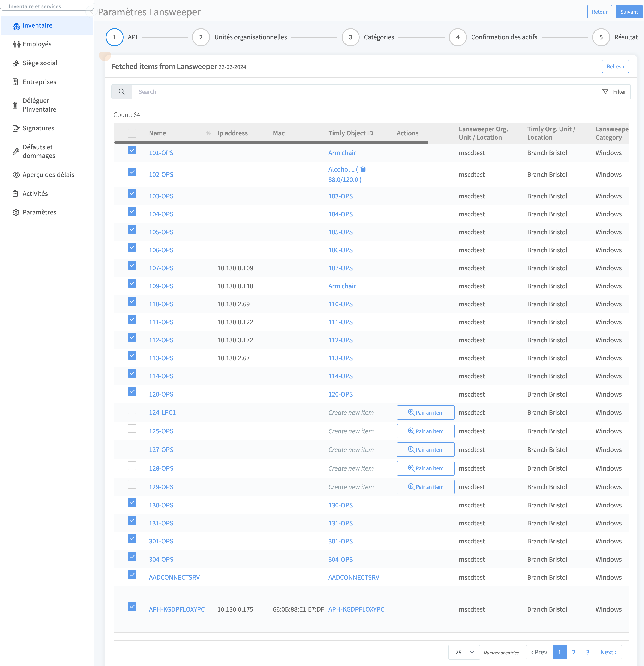
Task: Click the Entreprises building icon
Action: pos(15,82)
